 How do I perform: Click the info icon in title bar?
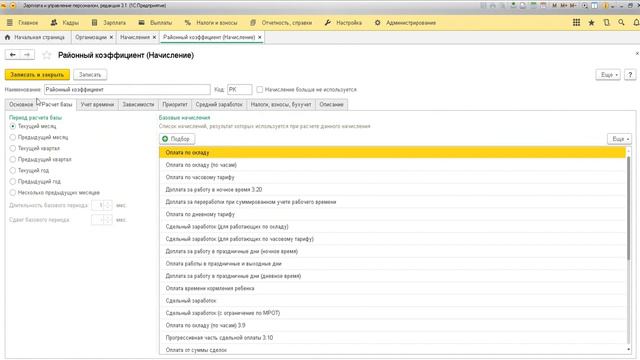tap(605, 6)
